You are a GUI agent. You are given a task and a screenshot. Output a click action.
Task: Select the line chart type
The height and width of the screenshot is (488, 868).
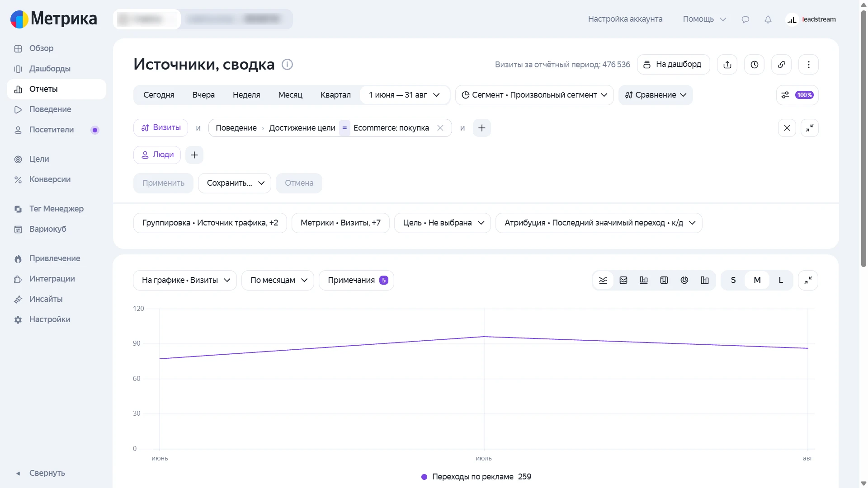pos(603,280)
